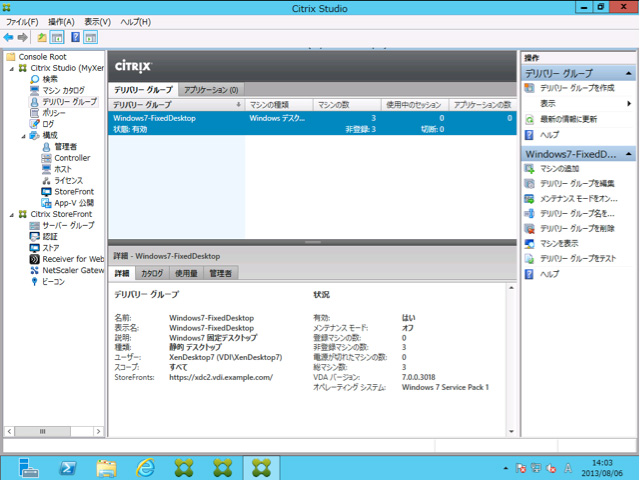Select デリバリー グループ tree node
Screen dimensions: 640x480
pyautogui.click(x=69, y=101)
